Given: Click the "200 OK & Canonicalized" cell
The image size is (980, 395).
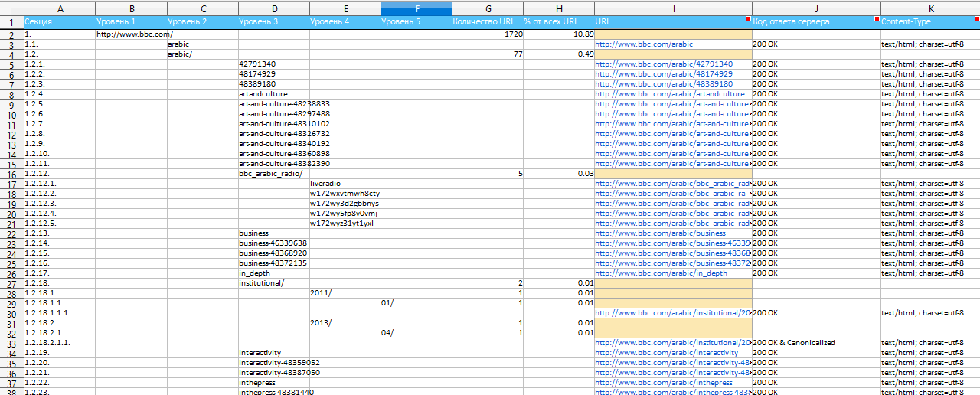Looking at the screenshot, I should (x=816, y=343).
